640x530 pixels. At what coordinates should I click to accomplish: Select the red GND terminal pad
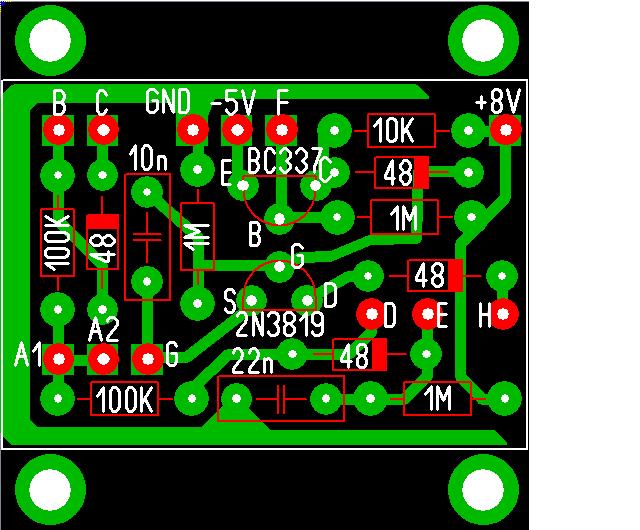pos(193,130)
